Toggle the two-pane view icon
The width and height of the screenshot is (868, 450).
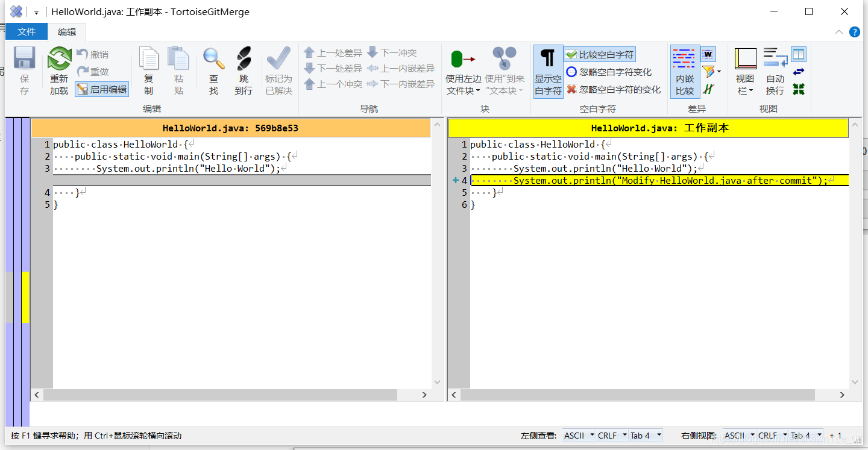coord(799,54)
